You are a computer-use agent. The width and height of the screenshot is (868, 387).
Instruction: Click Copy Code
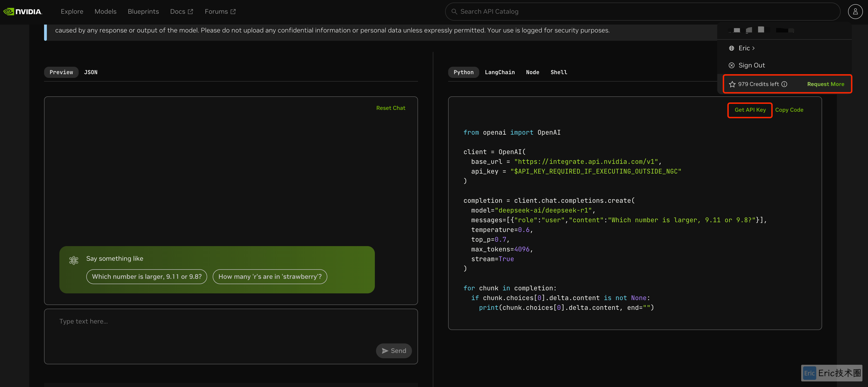coord(789,110)
